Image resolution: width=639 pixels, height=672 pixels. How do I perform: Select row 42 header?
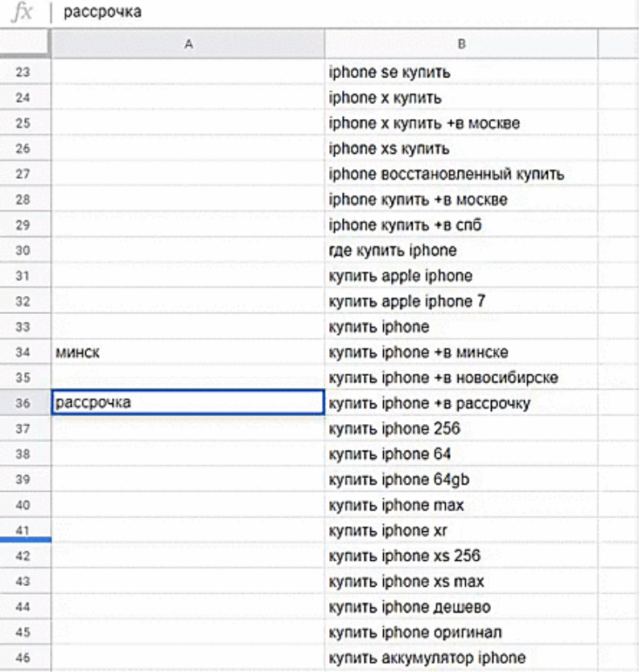coord(25,555)
